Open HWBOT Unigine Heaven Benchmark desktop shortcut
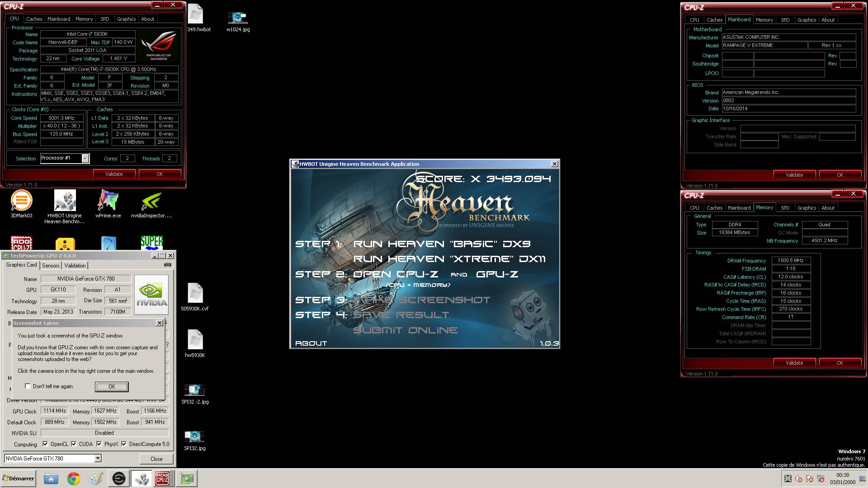This screenshot has width=868, height=488. [x=65, y=206]
